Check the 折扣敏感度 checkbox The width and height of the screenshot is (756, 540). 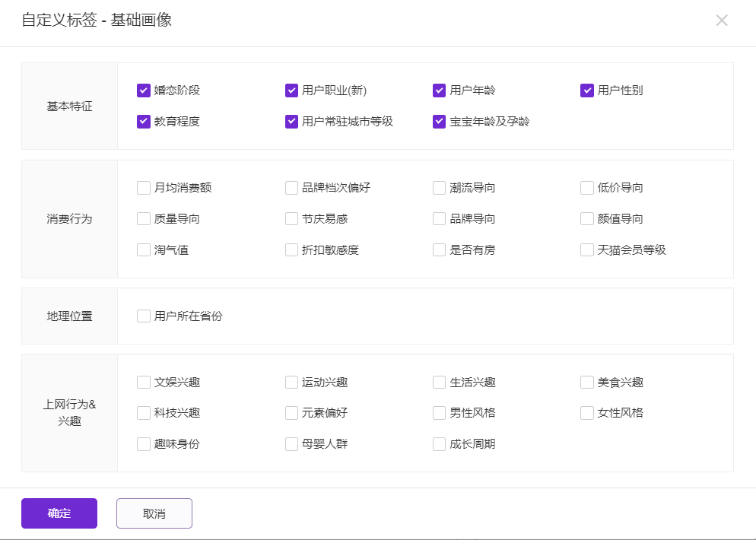pyautogui.click(x=291, y=249)
